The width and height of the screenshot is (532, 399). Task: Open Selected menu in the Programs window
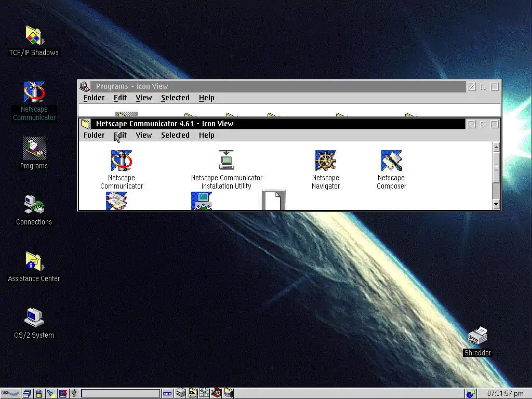pyautogui.click(x=175, y=98)
